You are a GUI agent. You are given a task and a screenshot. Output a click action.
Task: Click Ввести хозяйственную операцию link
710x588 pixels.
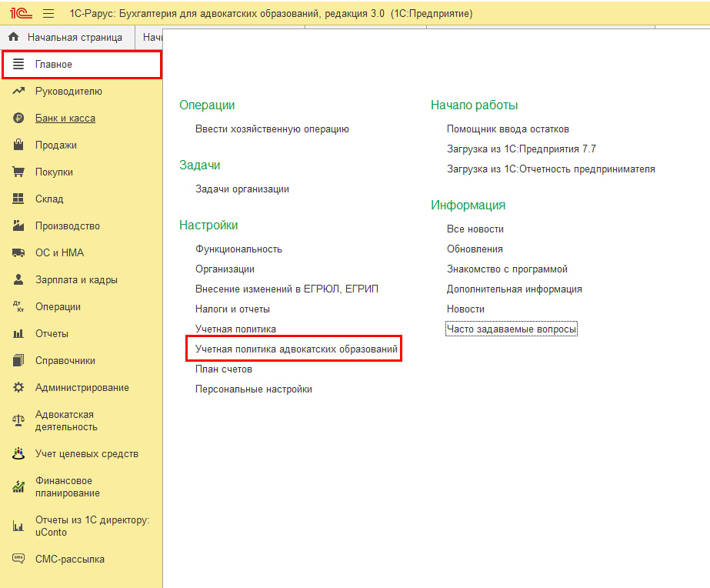point(272,129)
